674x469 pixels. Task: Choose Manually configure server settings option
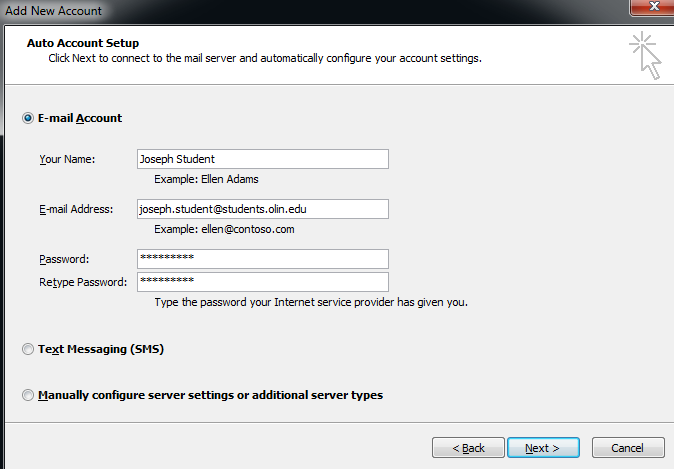click(28, 395)
